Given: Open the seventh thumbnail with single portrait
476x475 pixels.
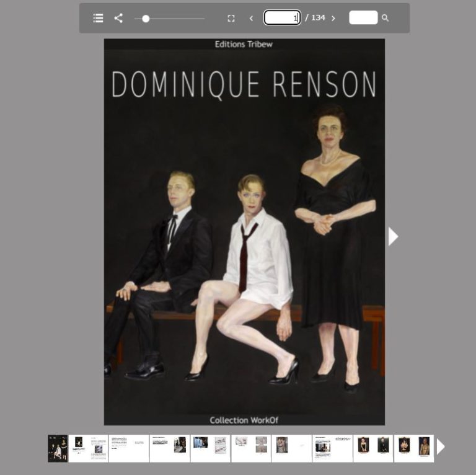Looking at the screenshot, I should [x=292, y=448].
